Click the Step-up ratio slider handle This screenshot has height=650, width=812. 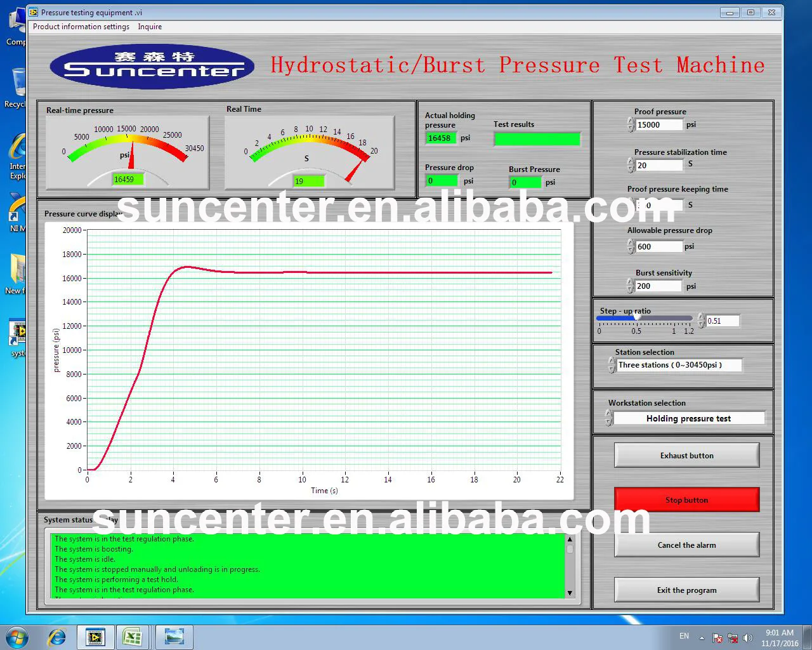[637, 317]
